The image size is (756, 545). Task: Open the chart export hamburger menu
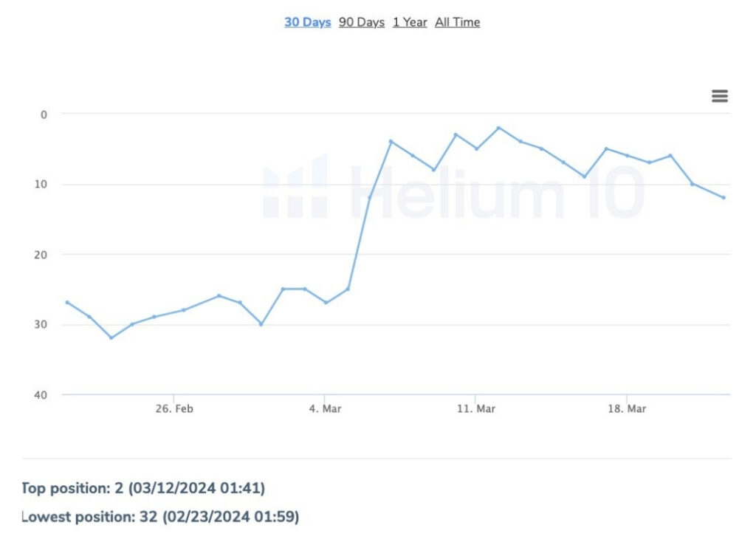[x=719, y=96]
